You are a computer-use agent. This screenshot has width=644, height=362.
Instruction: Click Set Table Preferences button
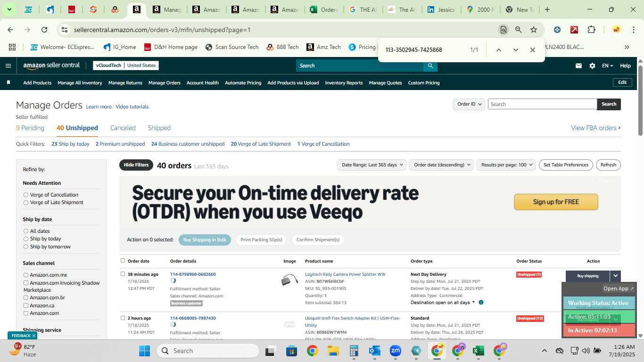click(566, 165)
